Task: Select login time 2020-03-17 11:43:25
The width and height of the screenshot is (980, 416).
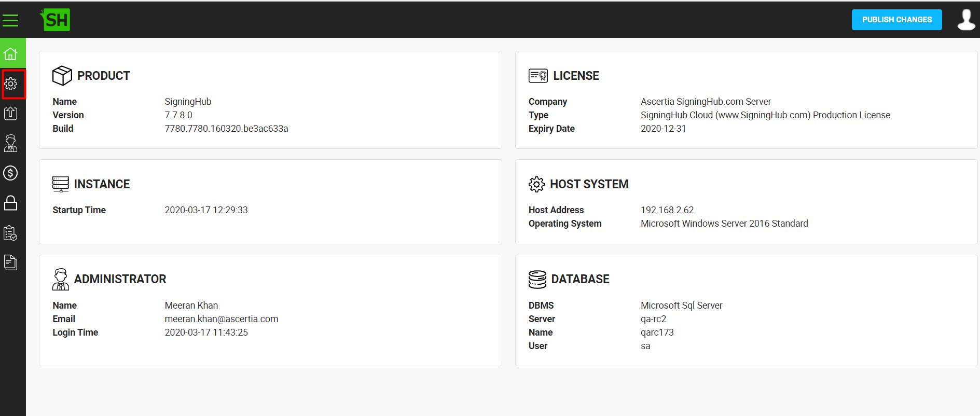Action: coord(206,332)
